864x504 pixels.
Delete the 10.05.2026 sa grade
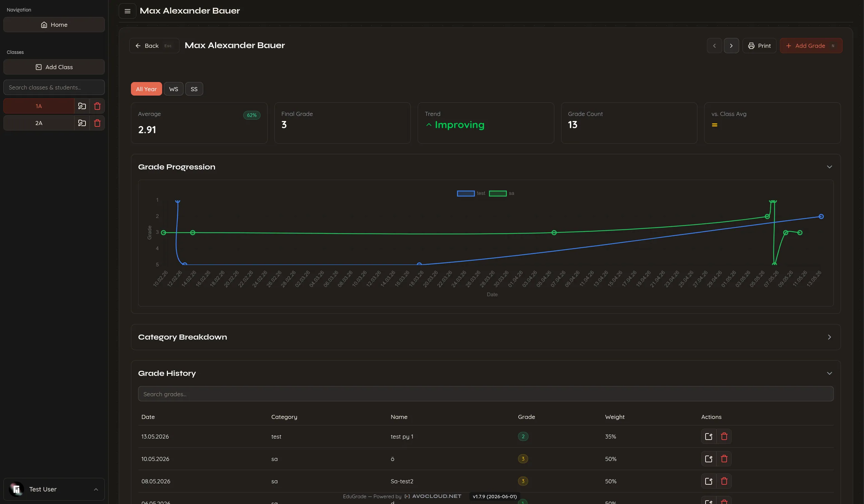[724, 459]
